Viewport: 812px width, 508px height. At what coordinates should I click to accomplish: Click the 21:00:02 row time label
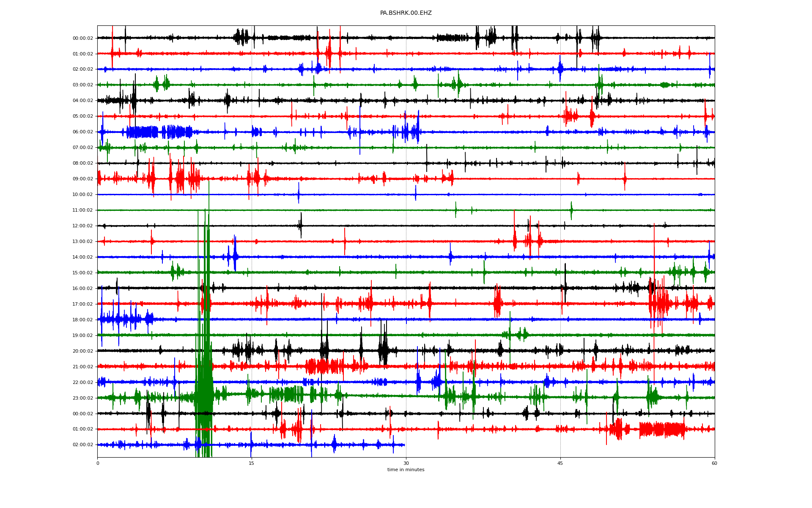click(82, 367)
